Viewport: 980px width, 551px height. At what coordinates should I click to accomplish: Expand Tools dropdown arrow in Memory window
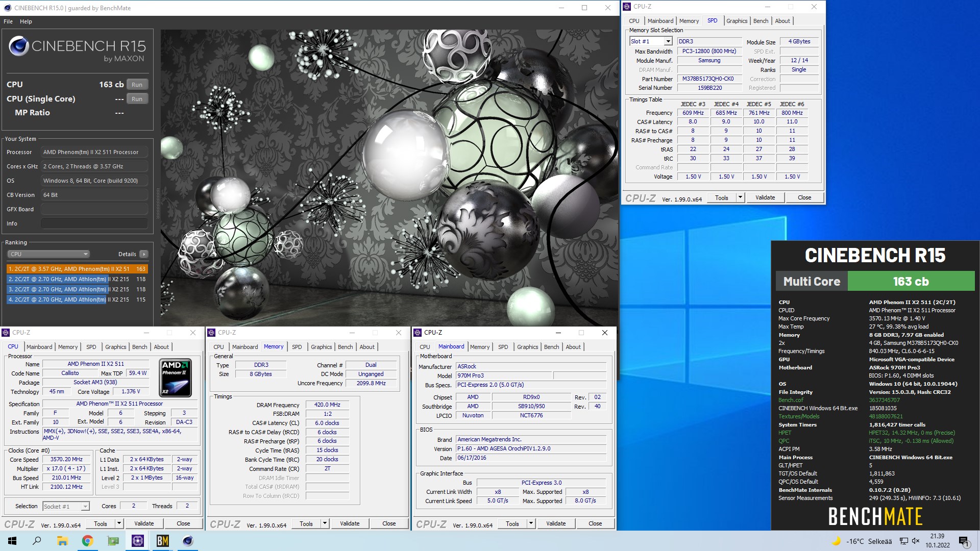pyautogui.click(x=325, y=523)
